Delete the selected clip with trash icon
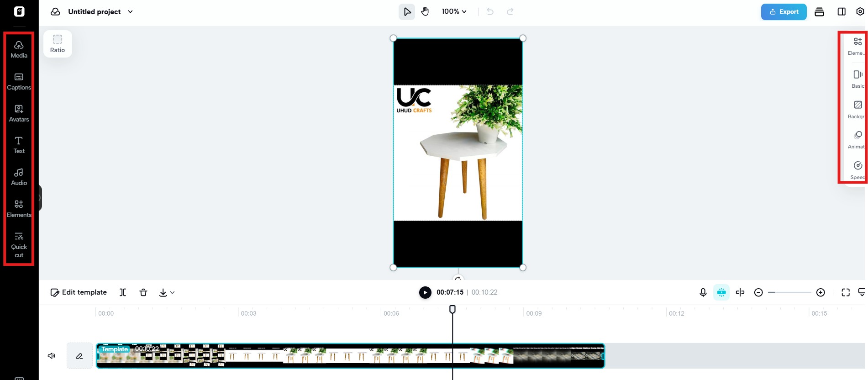 coord(143,292)
